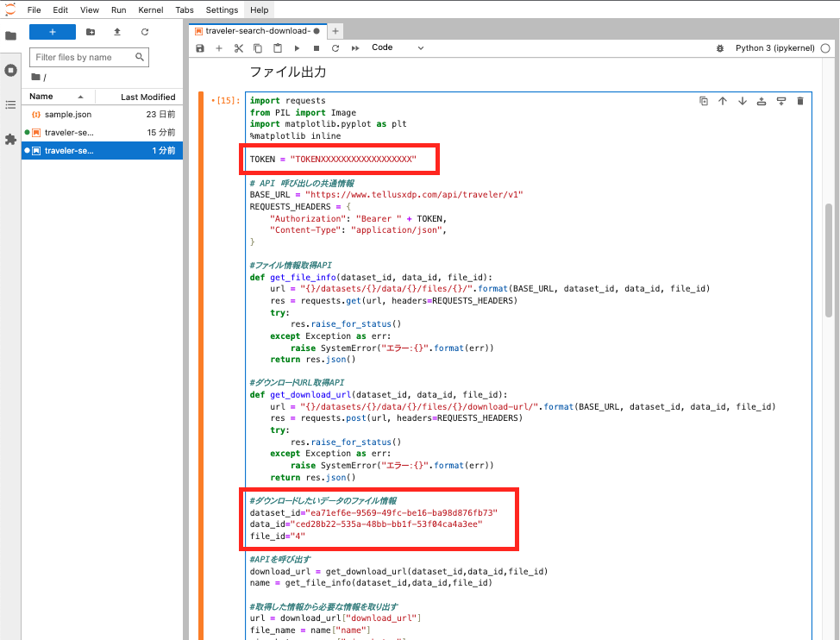
Task: Open the Code cell type dropdown
Action: point(398,47)
